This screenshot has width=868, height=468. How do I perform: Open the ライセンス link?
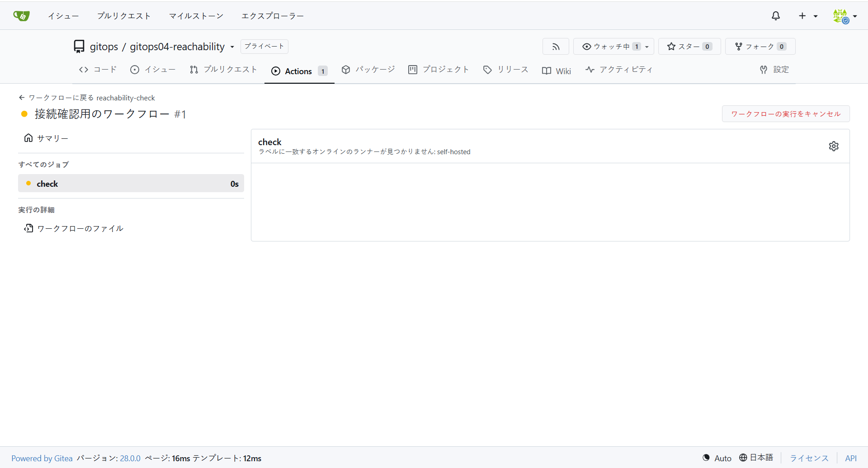click(809, 458)
